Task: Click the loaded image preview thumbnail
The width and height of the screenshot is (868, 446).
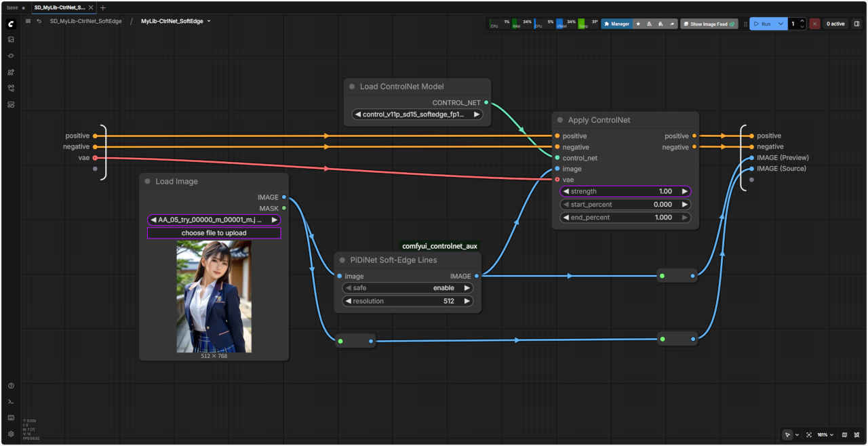Action: click(x=214, y=296)
